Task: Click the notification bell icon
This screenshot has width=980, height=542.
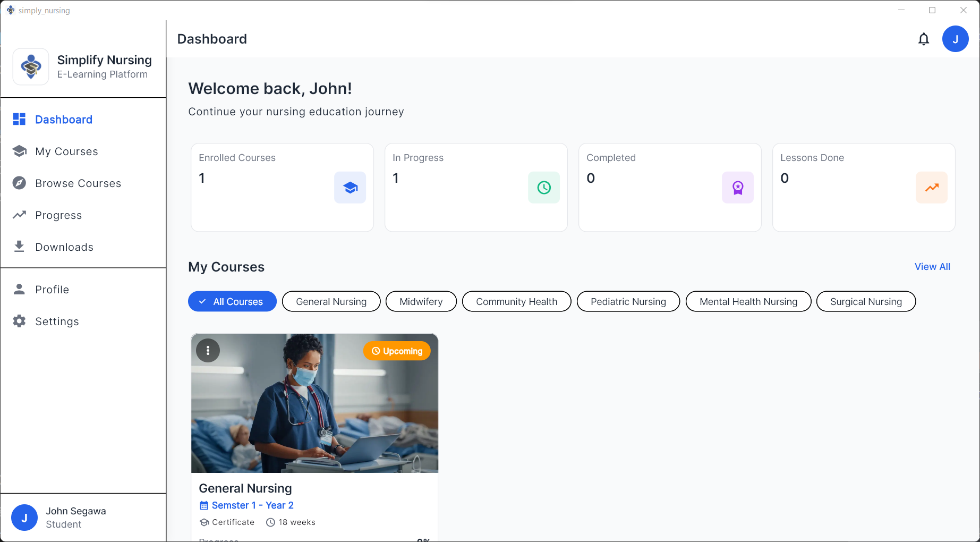Action: coord(924,39)
